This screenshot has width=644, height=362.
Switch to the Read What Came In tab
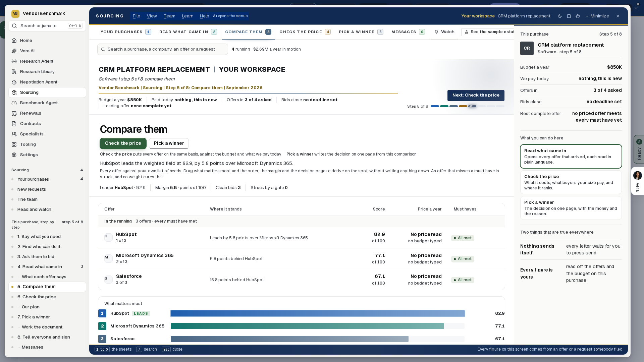tap(188, 32)
